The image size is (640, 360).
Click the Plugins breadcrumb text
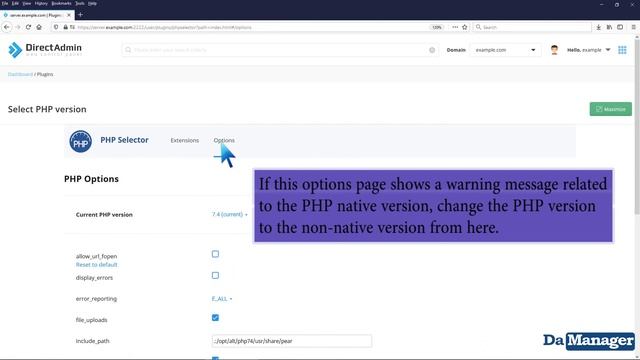click(x=45, y=74)
